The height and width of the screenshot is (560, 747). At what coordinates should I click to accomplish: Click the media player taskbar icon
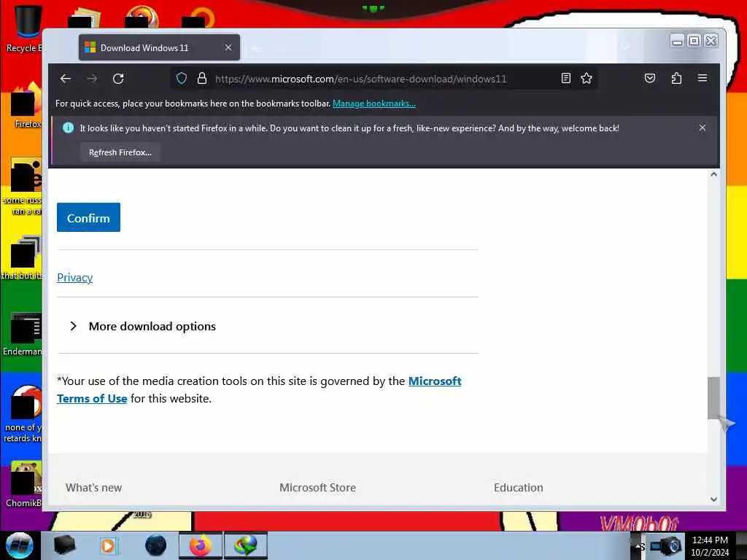(108, 545)
